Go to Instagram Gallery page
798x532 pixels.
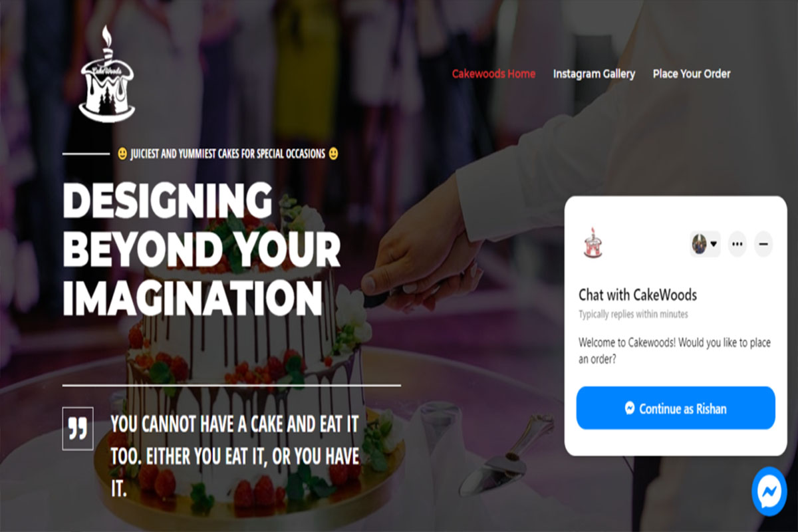click(x=594, y=74)
